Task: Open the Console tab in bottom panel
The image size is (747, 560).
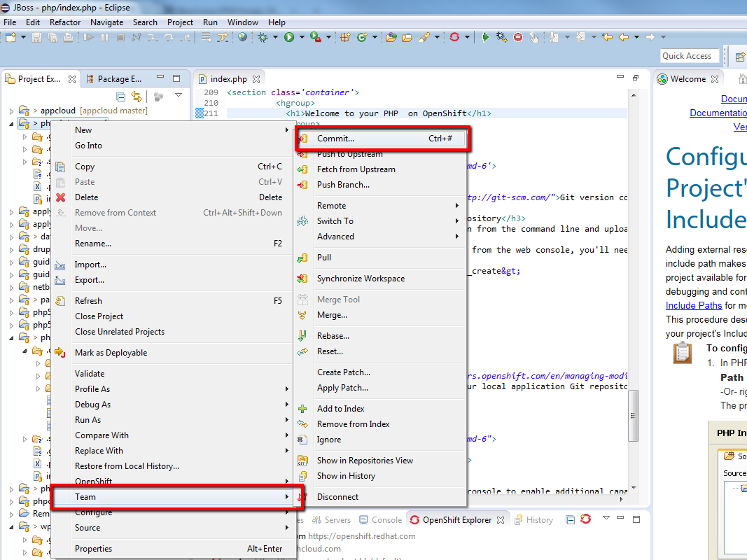Action: click(x=386, y=520)
